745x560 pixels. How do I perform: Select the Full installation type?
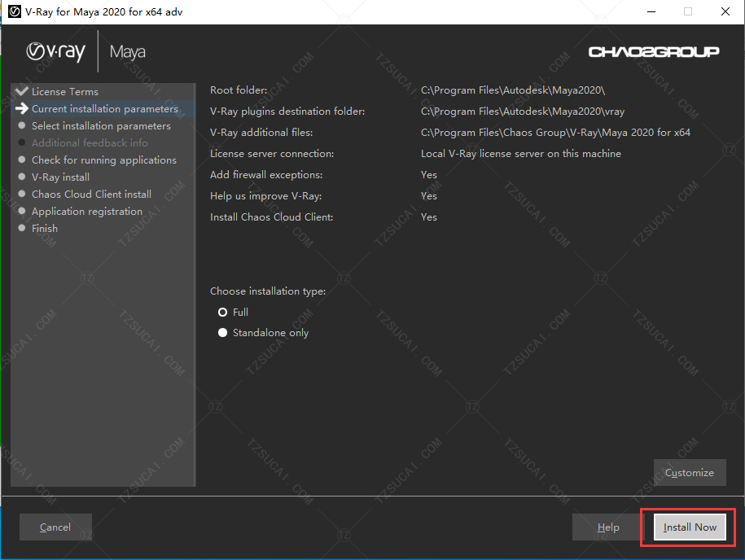[222, 312]
